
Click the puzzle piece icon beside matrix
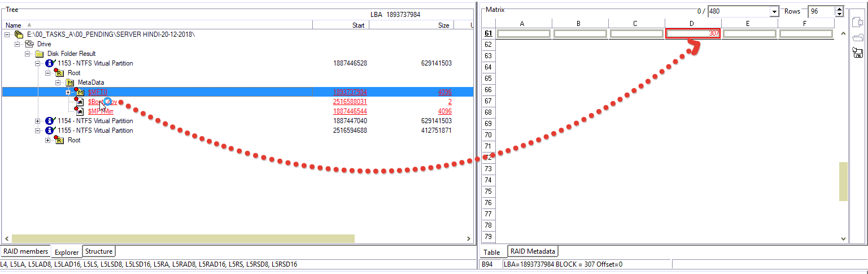click(x=857, y=22)
